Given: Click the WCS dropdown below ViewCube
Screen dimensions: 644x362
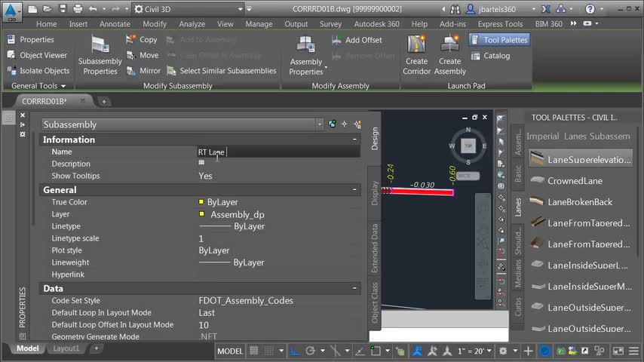Looking at the screenshot, I should click(468, 176).
